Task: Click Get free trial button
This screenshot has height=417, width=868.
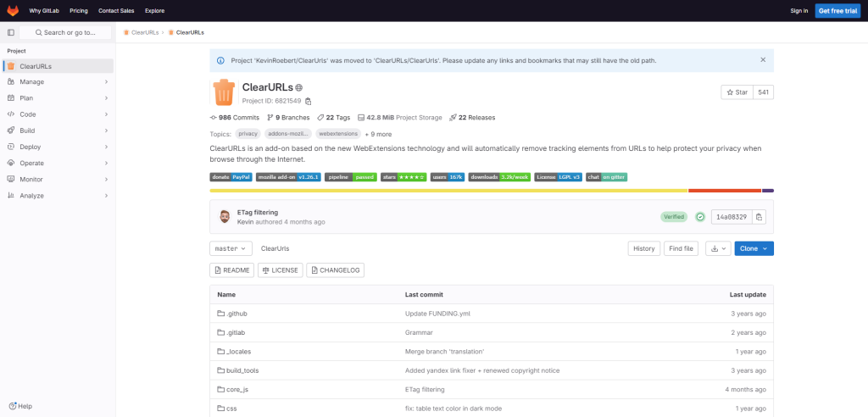Action: coord(837,10)
